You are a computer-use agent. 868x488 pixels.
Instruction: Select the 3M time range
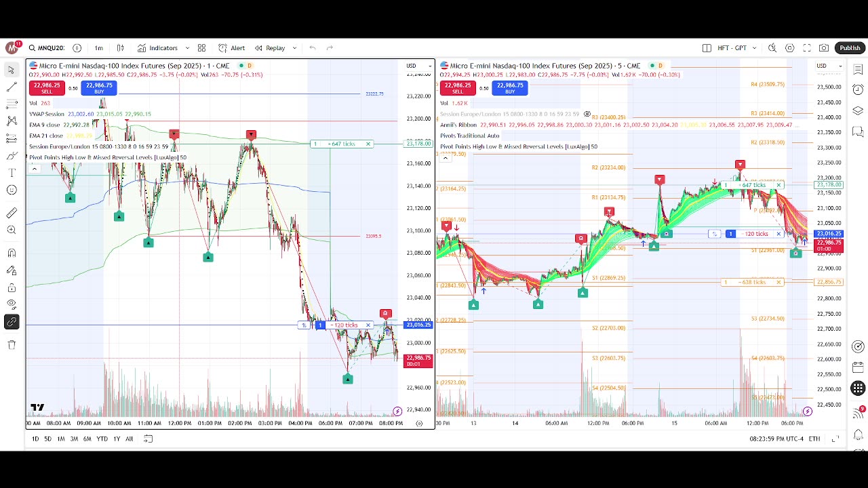coord(74,439)
